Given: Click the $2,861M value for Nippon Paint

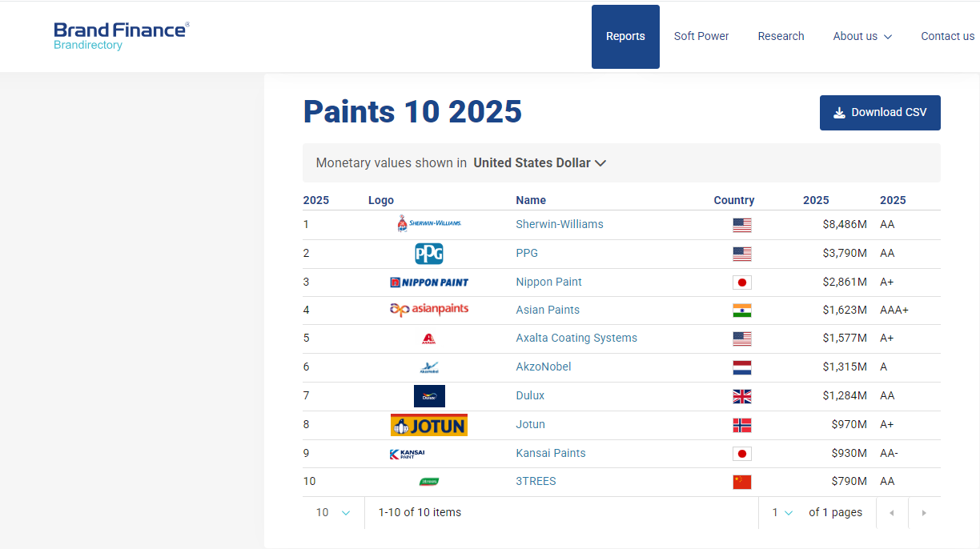Looking at the screenshot, I should click(x=845, y=282).
